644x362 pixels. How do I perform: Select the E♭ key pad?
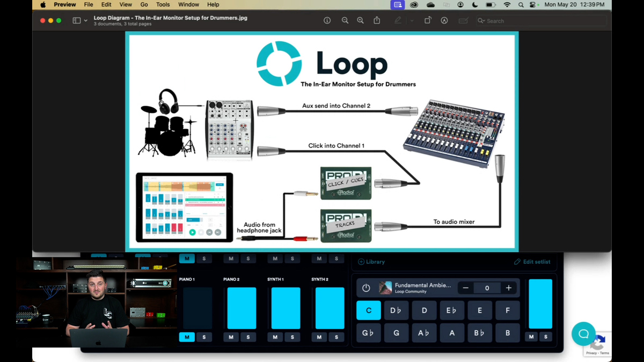tap(451, 311)
